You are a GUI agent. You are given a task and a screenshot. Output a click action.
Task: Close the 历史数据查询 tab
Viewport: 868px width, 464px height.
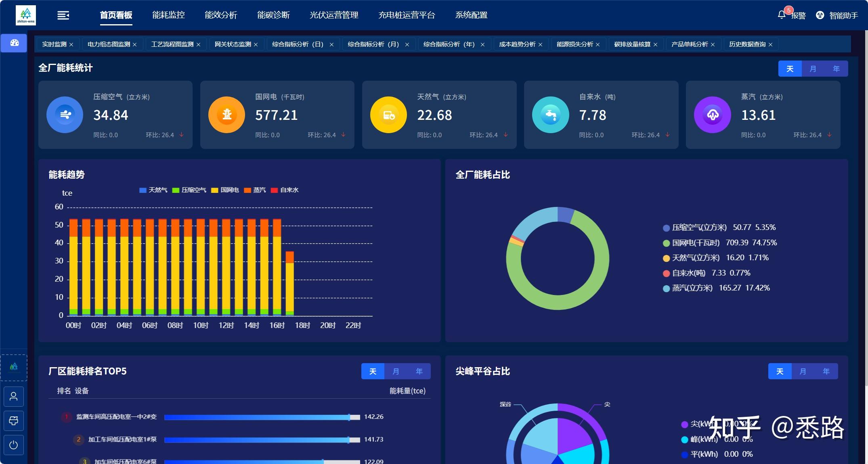(x=770, y=44)
